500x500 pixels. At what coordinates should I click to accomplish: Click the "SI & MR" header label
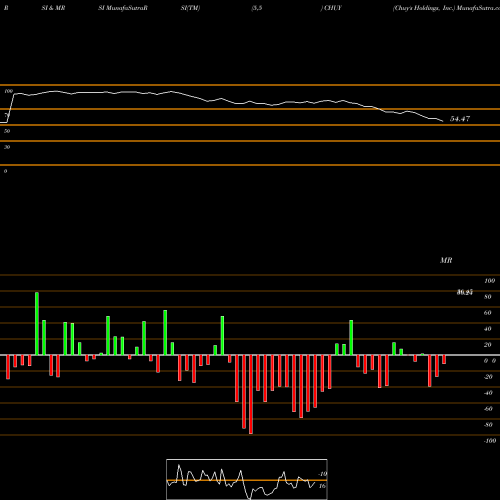pos(53,8)
